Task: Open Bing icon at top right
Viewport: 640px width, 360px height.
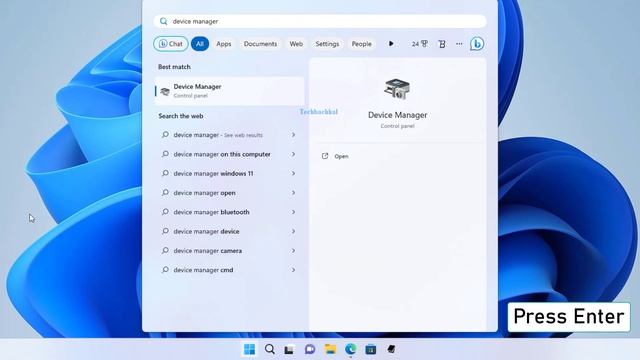Action: 477,44
